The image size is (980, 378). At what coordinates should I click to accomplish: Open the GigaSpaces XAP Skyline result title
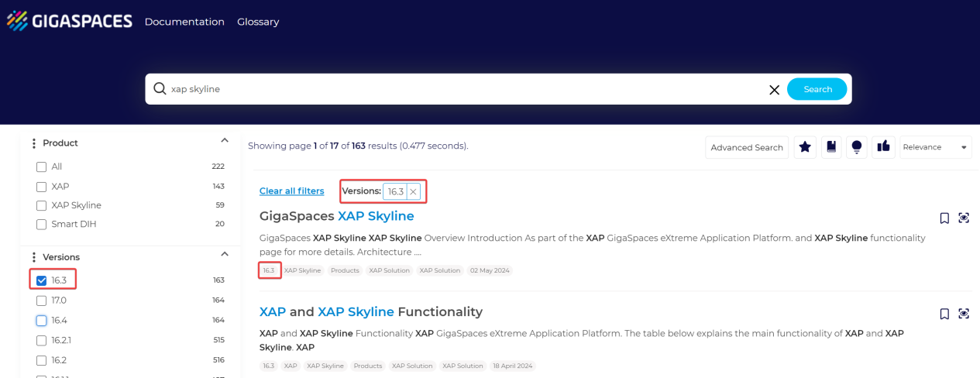337,216
